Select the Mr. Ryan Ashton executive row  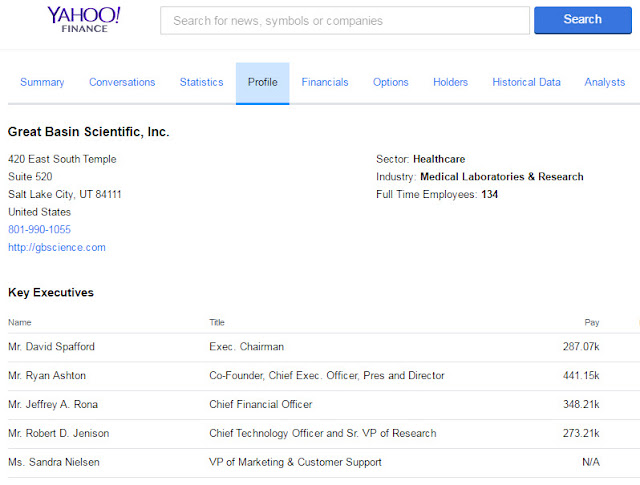point(320,376)
